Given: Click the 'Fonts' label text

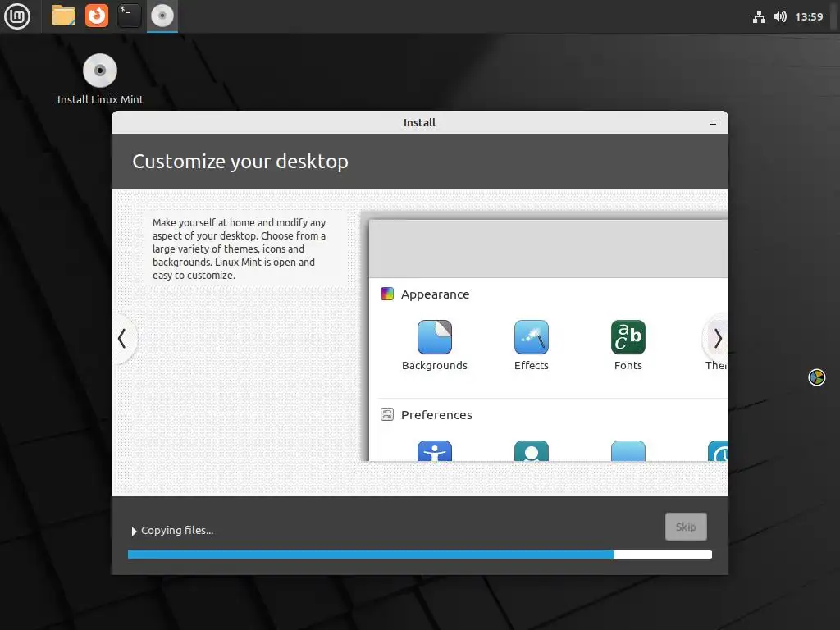Looking at the screenshot, I should click(x=628, y=365).
